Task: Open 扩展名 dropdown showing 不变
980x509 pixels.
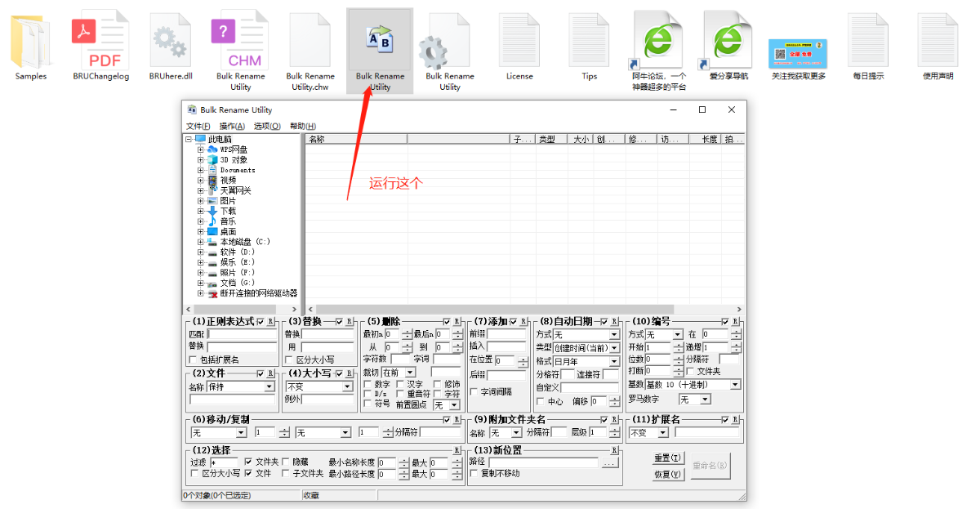Action: pyautogui.click(x=648, y=432)
